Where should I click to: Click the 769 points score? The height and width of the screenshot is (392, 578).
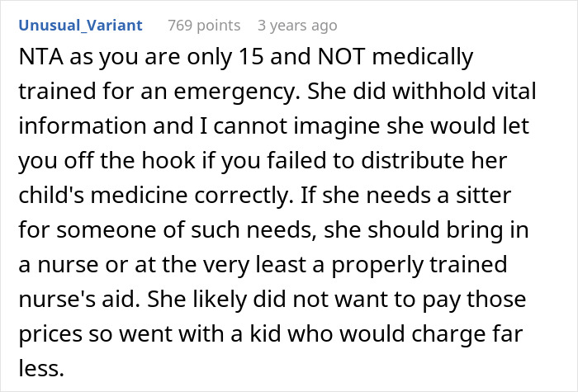point(203,26)
